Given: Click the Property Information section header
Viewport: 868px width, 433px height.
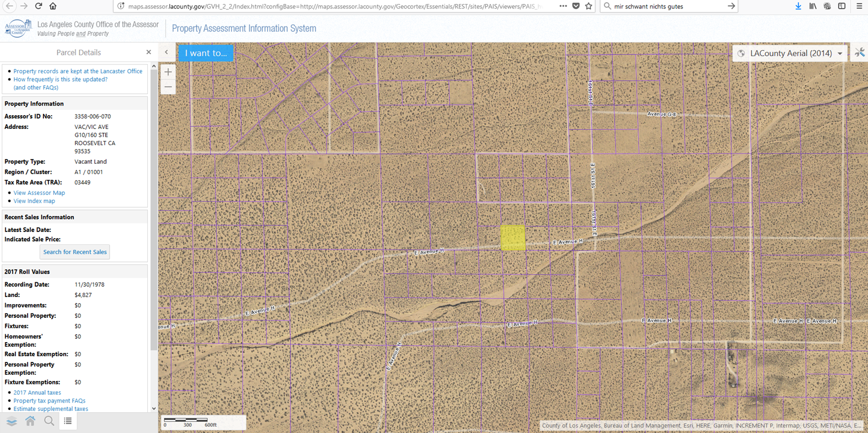Looking at the screenshot, I should [75, 104].
